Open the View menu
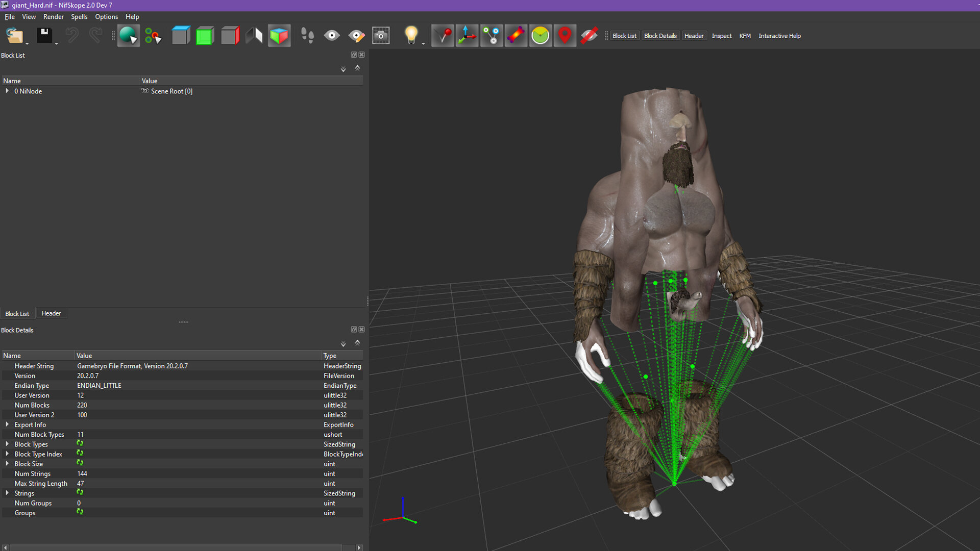 [29, 17]
